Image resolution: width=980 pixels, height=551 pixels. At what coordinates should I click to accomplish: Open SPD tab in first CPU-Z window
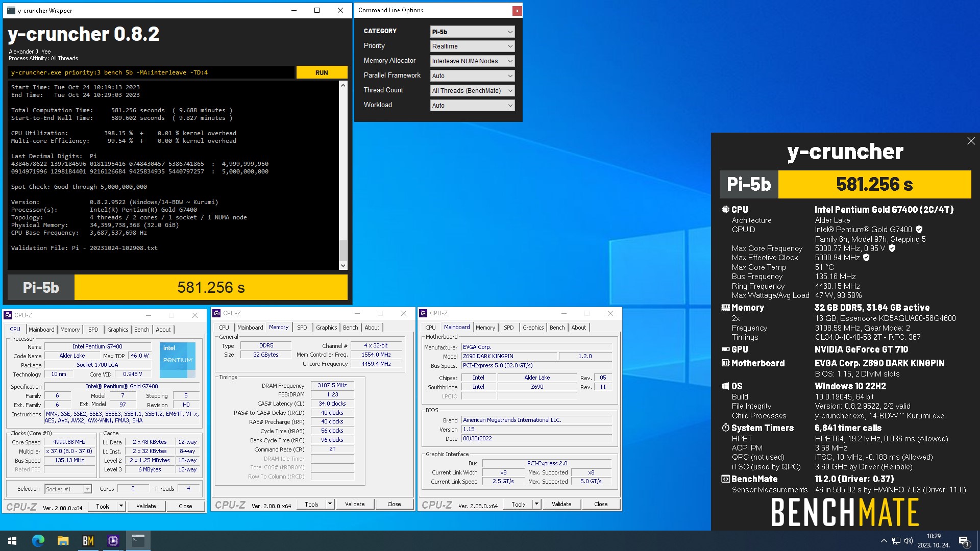[93, 330]
